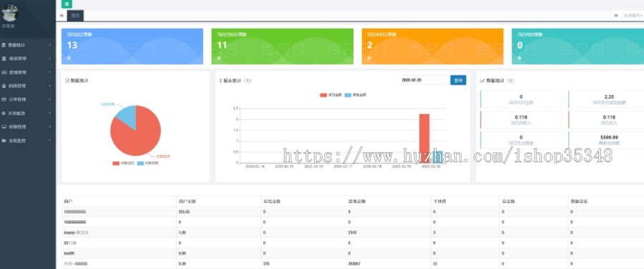Screen dimensions: 644x269
Task: Click the developer avatar picture
Action: pyautogui.click(x=10, y=13)
